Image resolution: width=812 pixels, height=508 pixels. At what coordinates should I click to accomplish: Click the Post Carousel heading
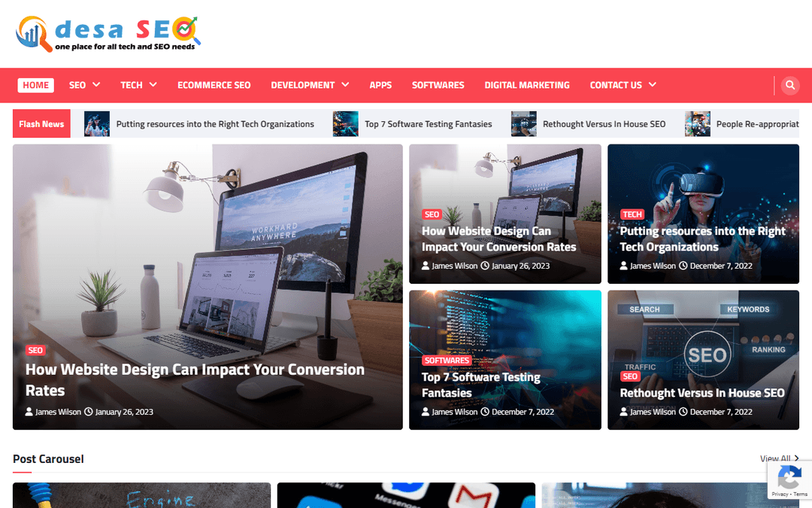pyautogui.click(x=48, y=459)
